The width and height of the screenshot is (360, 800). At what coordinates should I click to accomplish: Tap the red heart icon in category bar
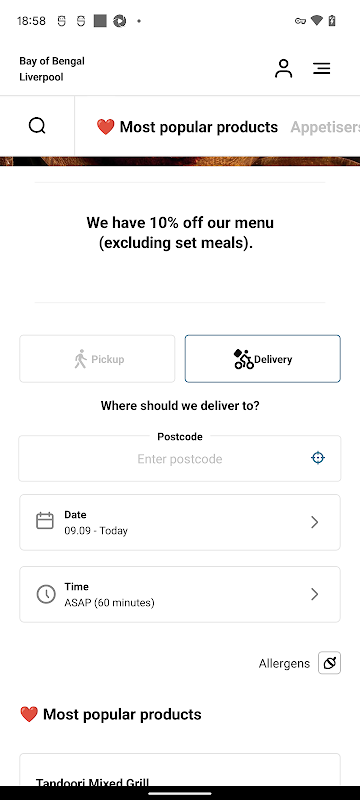pos(106,127)
